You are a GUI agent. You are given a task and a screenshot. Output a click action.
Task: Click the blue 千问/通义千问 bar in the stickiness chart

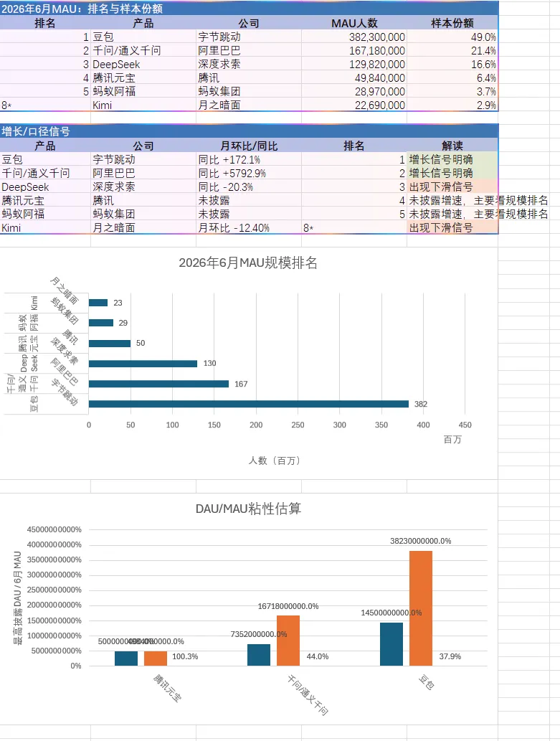tap(259, 655)
